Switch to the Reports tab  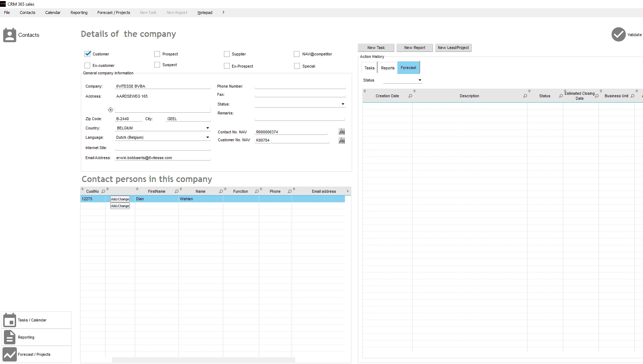pyautogui.click(x=388, y=68)
